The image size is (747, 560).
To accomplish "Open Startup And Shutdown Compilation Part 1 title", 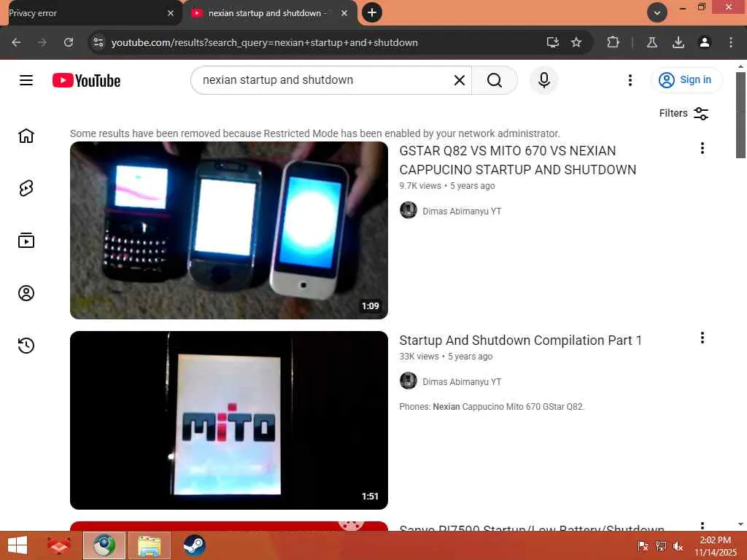I will (x=520, y=340).
